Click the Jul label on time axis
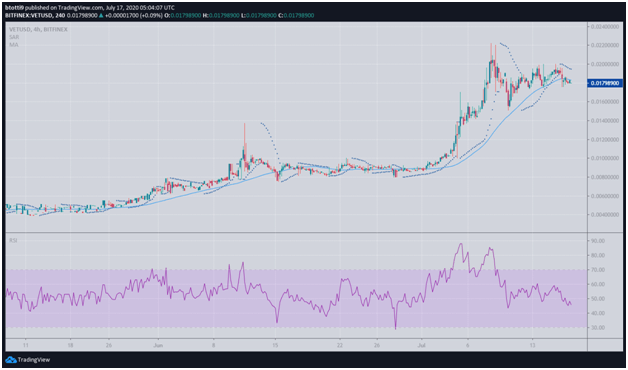This screenshot has height=370, width=628. (x=421, y=345)
